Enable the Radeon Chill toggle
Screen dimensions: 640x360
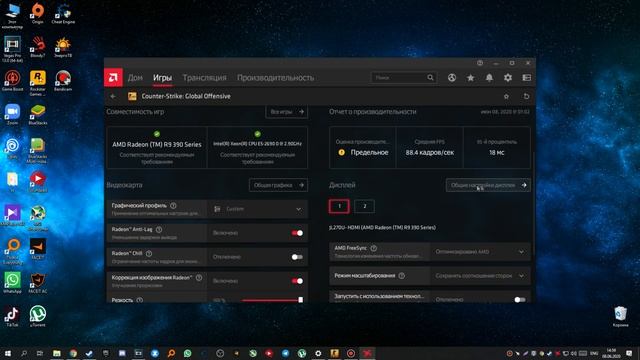297,257
